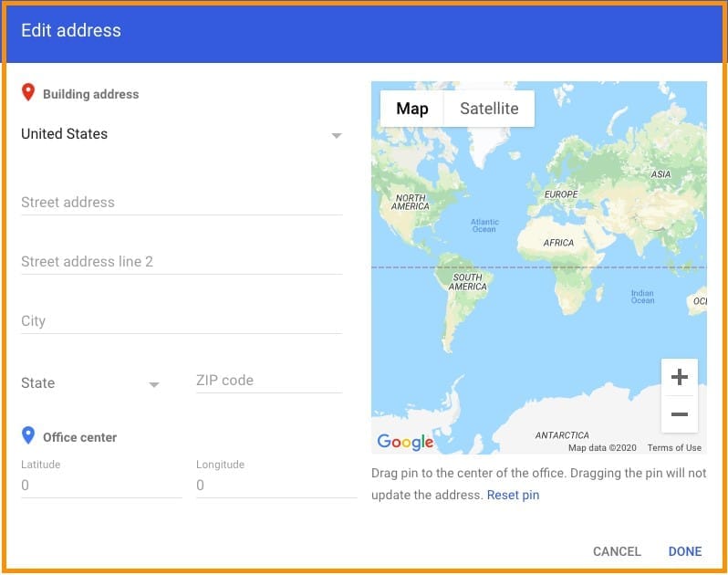Select the Longitude input field
Image resolution: width=728 pixels, height=575 pixels.
point(276,486)
